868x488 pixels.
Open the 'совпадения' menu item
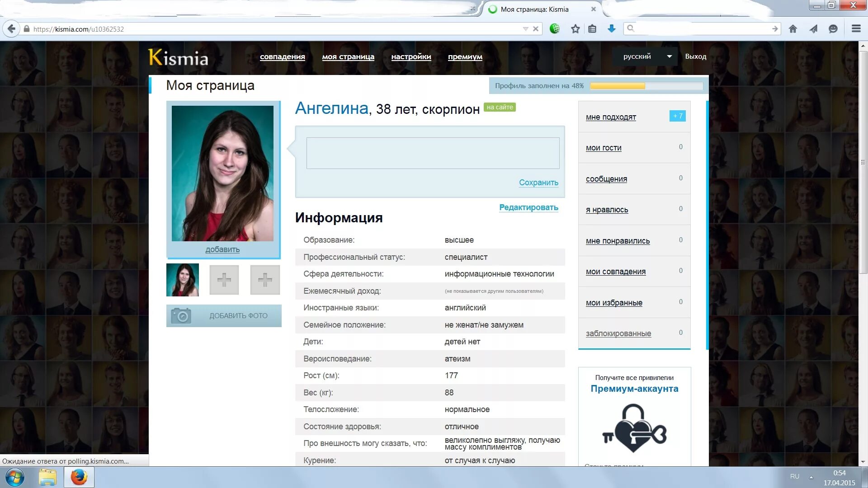pyautogui.click(x=283, y=56)
